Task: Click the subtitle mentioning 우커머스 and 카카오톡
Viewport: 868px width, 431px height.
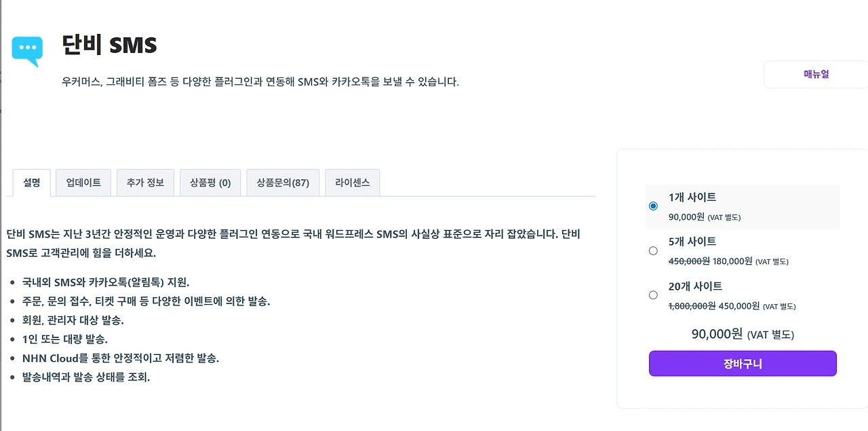Action: pyautogui.click(x=260, y=82)
